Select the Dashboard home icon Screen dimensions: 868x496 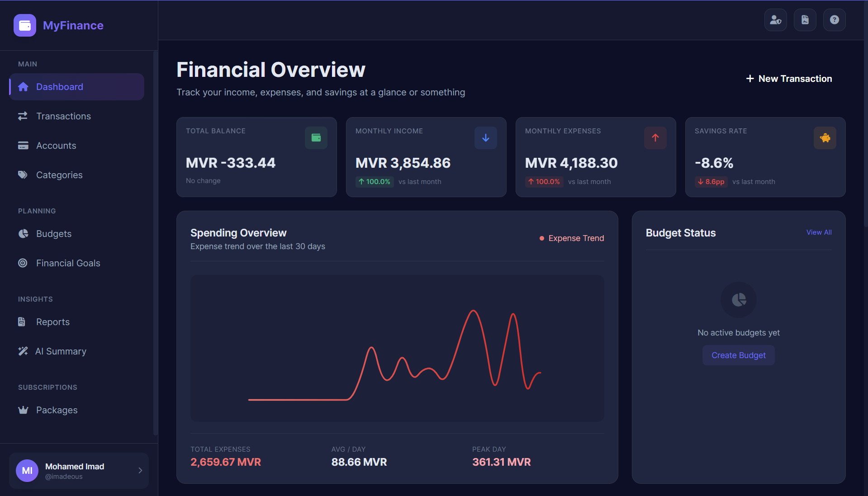pos(23,86)
